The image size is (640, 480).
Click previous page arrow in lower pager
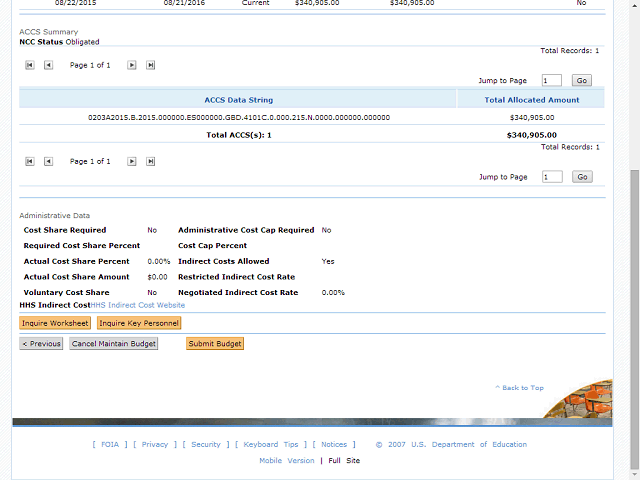(48, 161)
